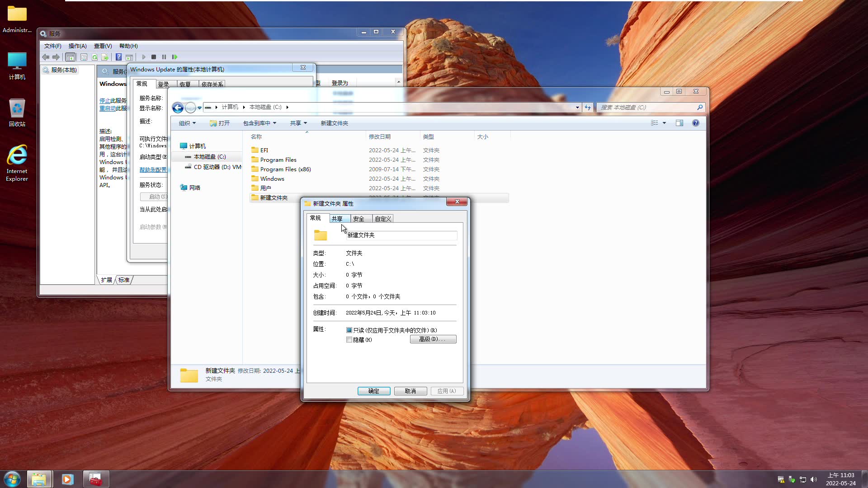This screenshot has width=868, height=488.
Task: Stop the service using the stop icon
Action: point(154,57)
